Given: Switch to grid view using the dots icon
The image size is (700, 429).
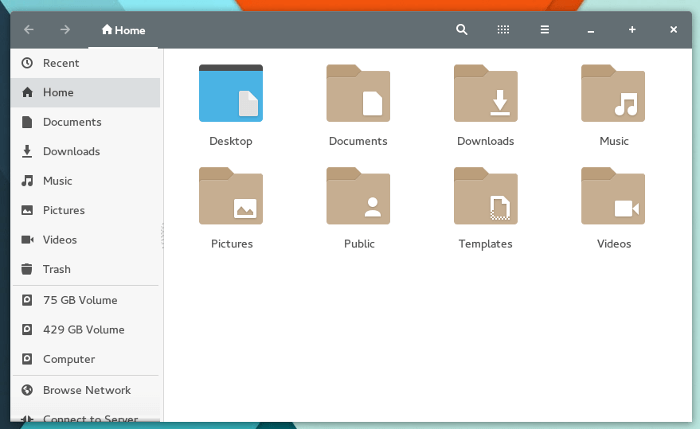Looking at the screenshot, I should click(503, 30).
